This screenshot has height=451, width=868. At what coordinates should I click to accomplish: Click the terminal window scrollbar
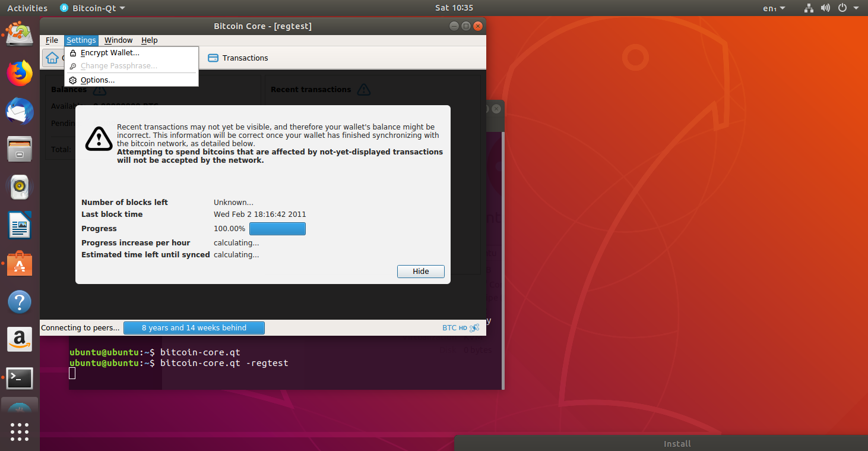tap(502, 260)
